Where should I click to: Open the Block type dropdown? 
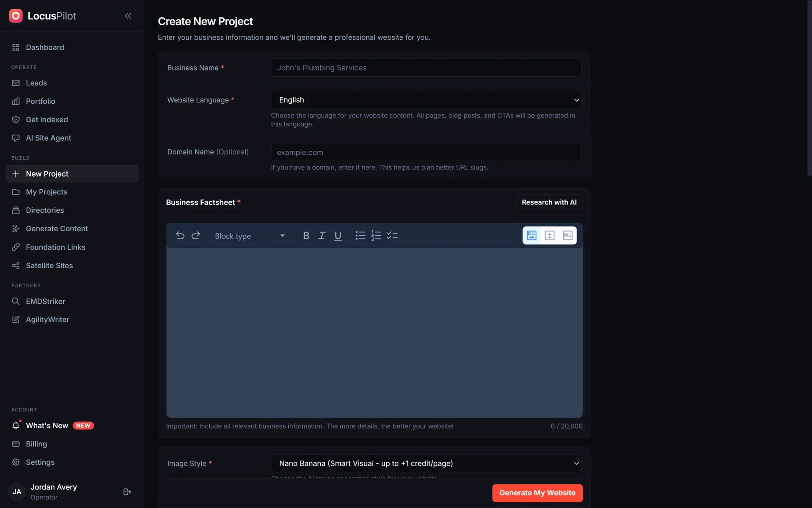tap(249, 236)
